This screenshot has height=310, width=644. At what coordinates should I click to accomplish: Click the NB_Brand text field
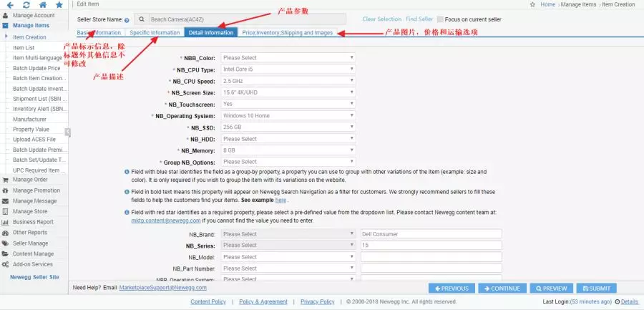[431, 234]
